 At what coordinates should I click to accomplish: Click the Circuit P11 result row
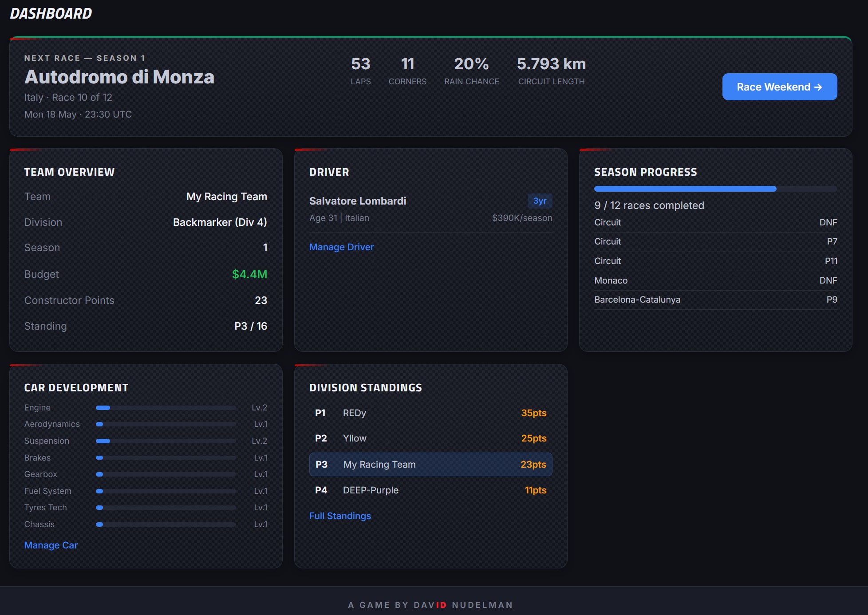click(x=715, y=261)
